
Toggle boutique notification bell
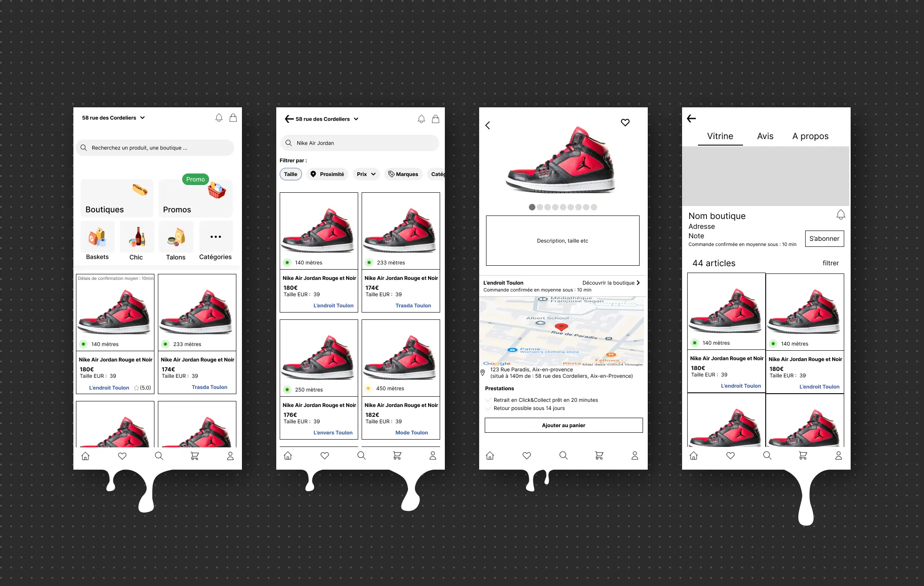pyautogui.click(x=841, y=215)
